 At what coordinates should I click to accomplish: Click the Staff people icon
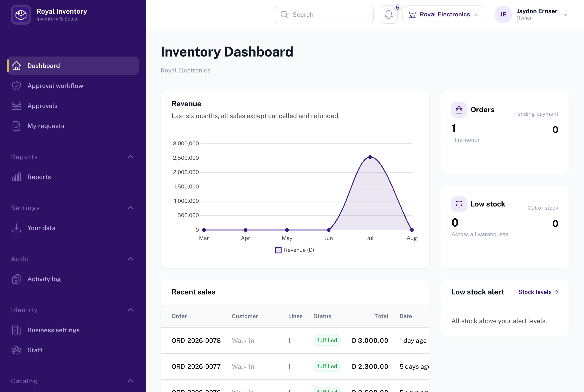[16, 350]
